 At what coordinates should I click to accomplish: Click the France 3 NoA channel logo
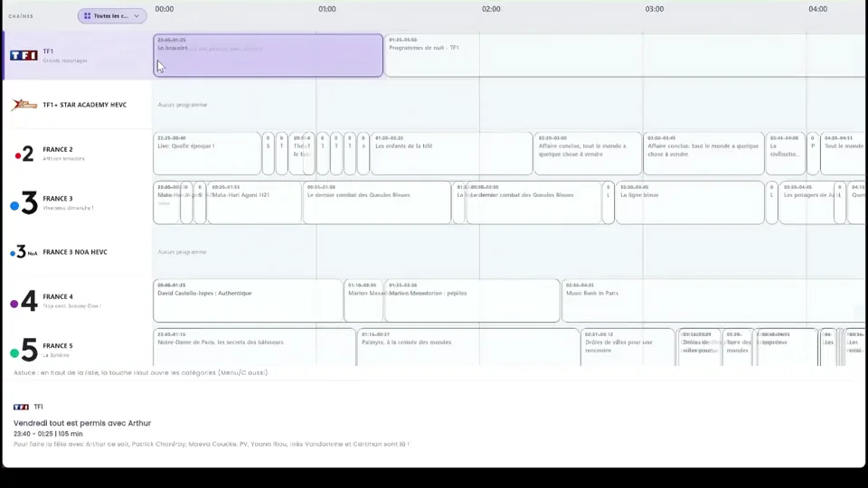(x=24, y=252)
